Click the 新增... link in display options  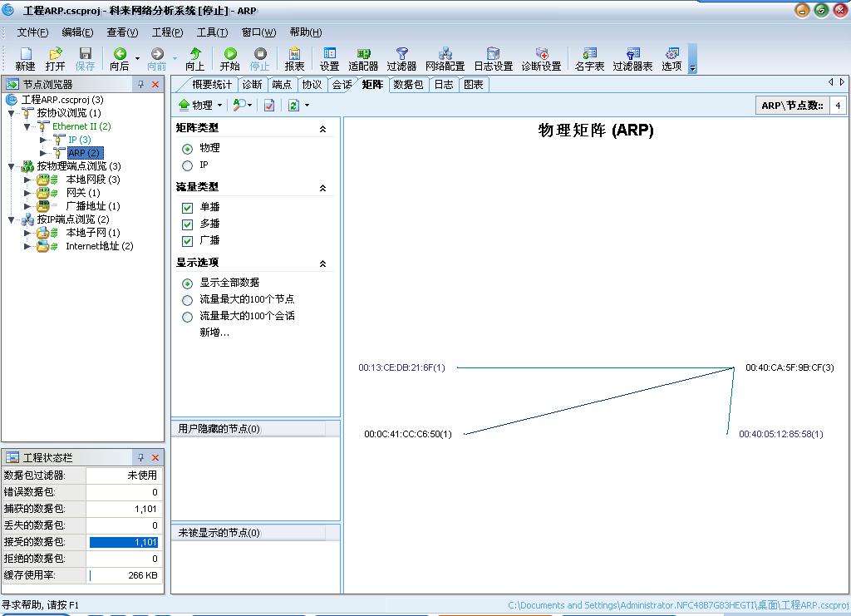pos(214,333)
